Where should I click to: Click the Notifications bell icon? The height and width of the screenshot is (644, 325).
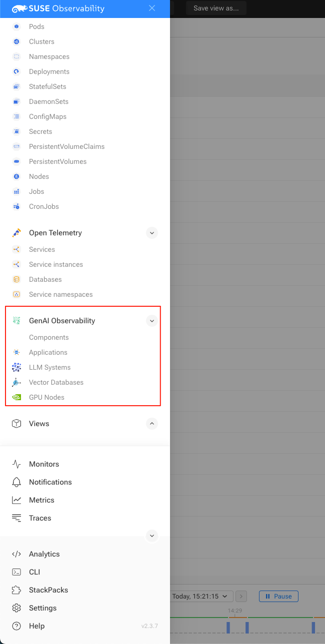tap(16, 482)
